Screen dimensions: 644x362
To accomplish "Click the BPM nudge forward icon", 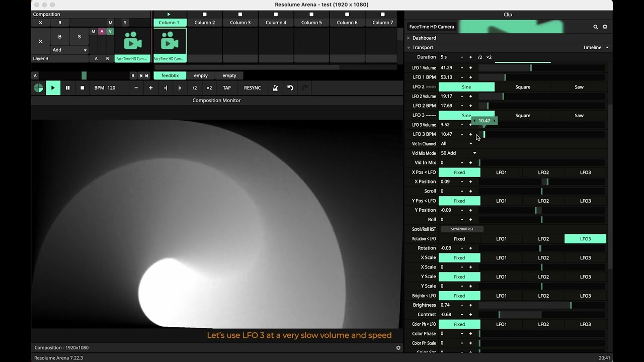I will (x=180, y=88).
